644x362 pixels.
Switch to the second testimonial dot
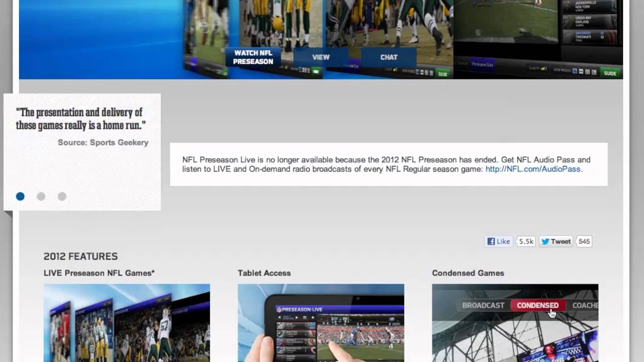[41, 197]
